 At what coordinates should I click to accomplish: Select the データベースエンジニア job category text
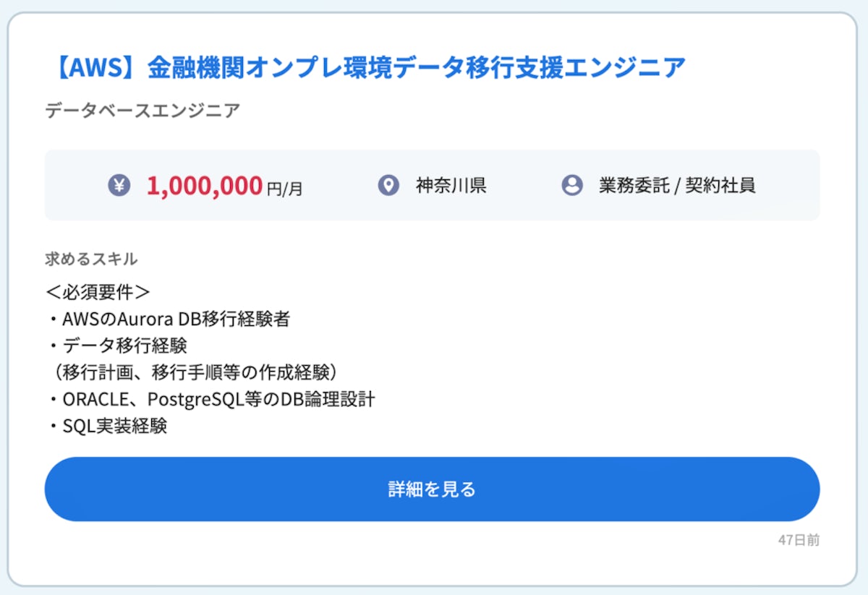(142, 111)
